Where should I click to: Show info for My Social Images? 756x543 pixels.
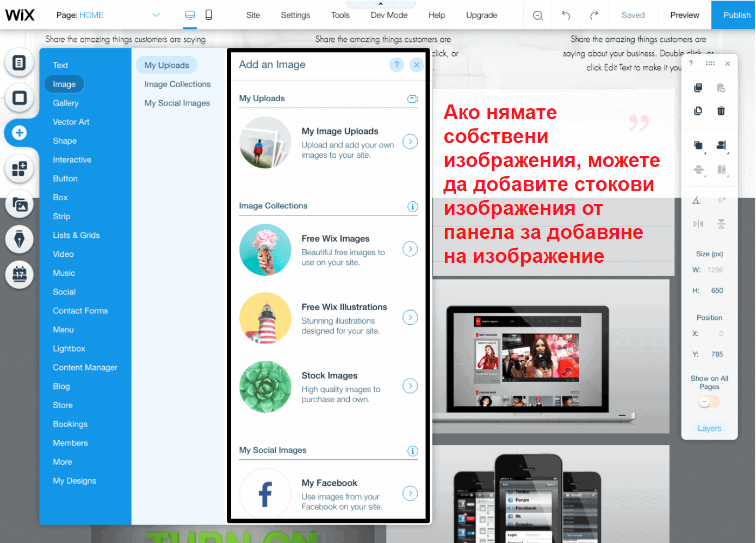click(x=413, y=451)
